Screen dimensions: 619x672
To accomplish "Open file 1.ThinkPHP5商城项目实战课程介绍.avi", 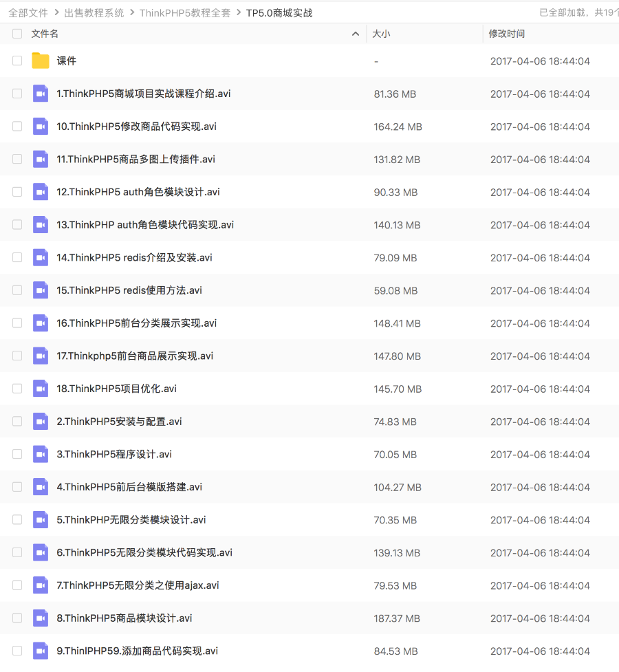I will click(x=144, y=94).
